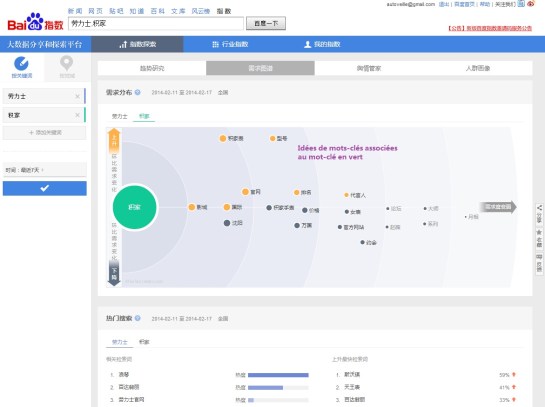The image size is (545, 407).
Task: Select 劳力士 sub-tab in 需求分布 chart
Action: click(119, 116)
